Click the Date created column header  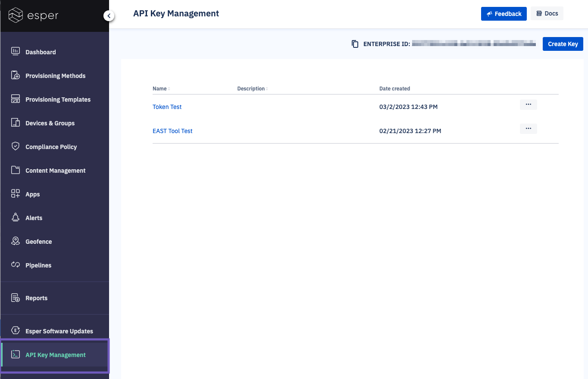(394, 89)
